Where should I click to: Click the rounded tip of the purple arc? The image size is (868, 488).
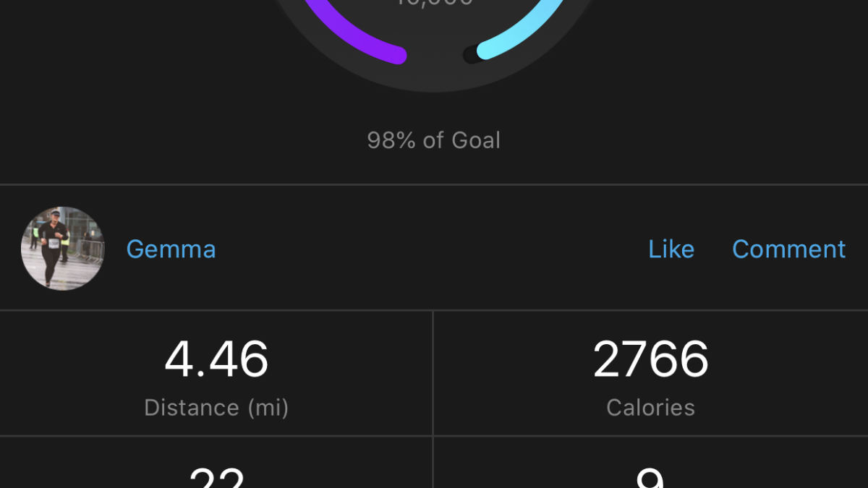[x=398, y=55]
